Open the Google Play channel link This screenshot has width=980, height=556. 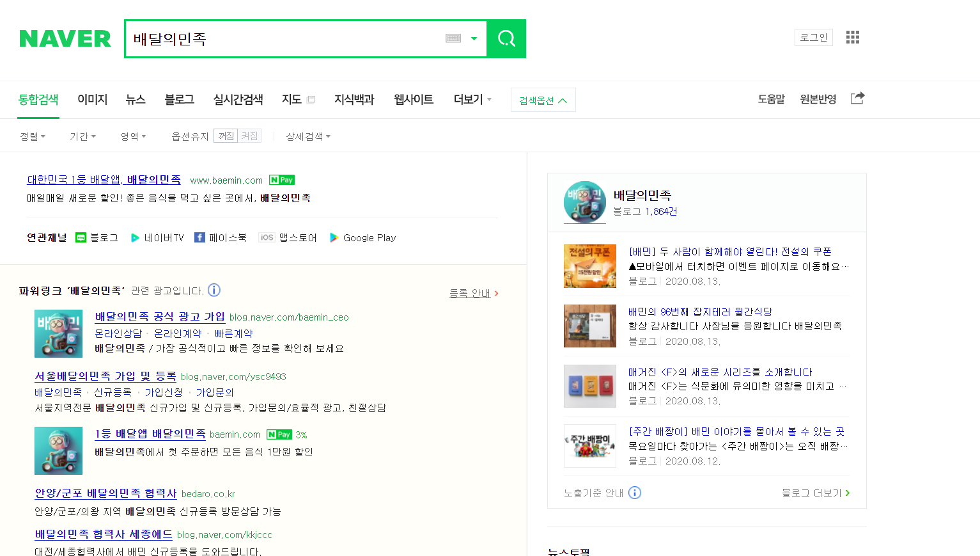click(x=362, y=237)
